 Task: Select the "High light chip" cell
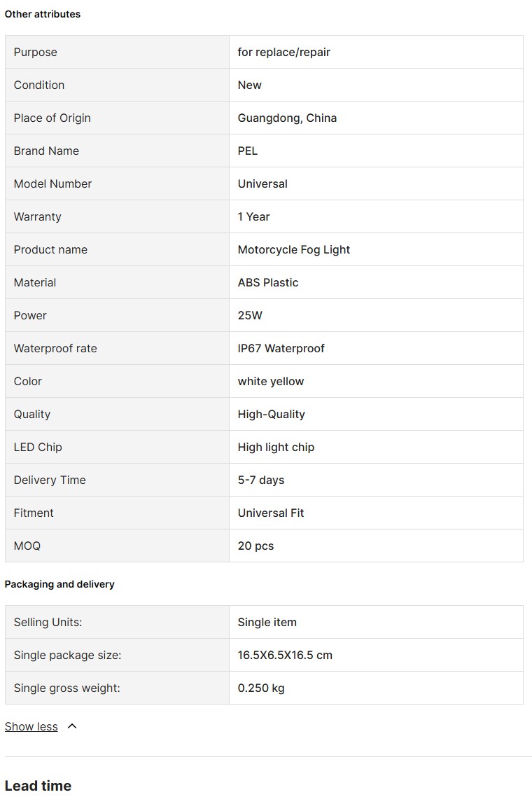276,448
